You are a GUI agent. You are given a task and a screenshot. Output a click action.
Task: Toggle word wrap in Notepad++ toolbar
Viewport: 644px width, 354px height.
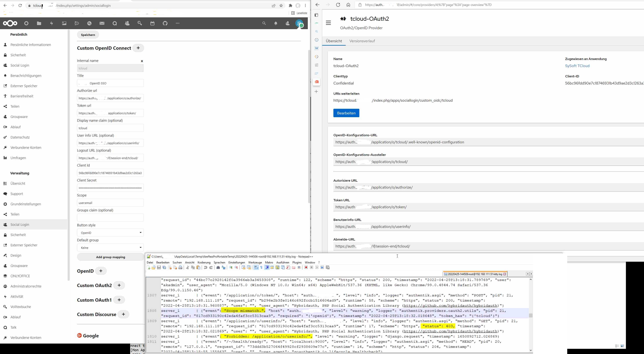click(x=256, y=267)
